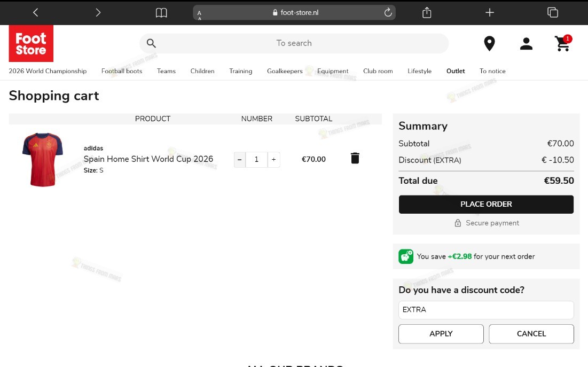Decrease quantity with the minus button
588x367 pixels.
240,160
